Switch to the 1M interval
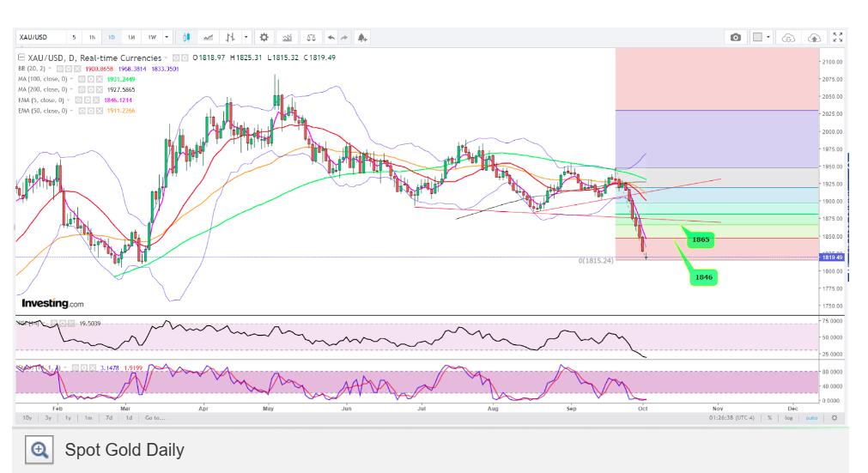Viewport: 868px width, 473px height. point(131,37)
